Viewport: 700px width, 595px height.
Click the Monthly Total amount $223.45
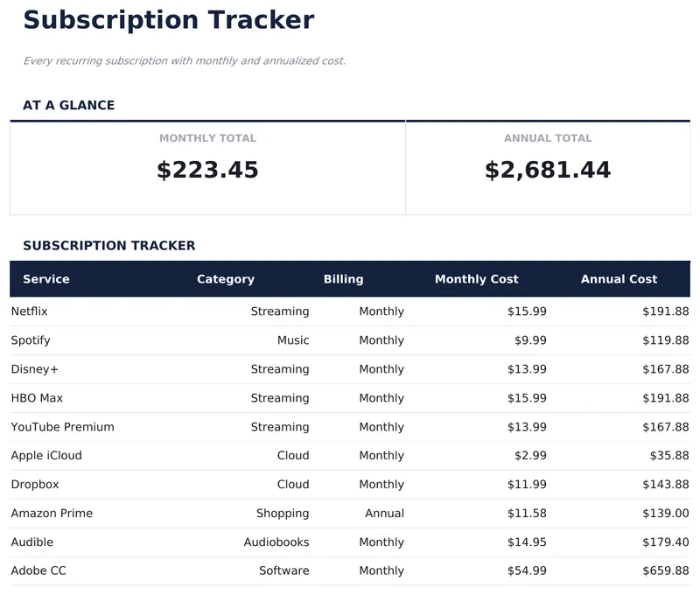point(208,170)
